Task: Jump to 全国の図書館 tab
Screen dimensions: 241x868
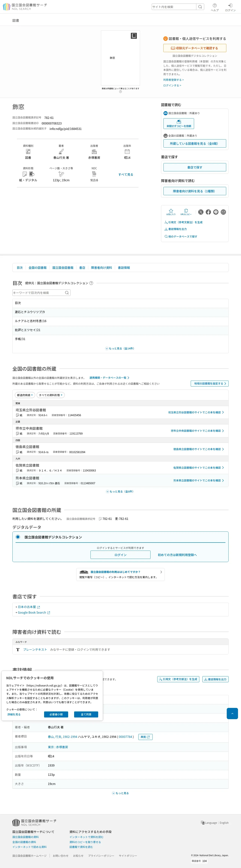Action: coord(38,268)
